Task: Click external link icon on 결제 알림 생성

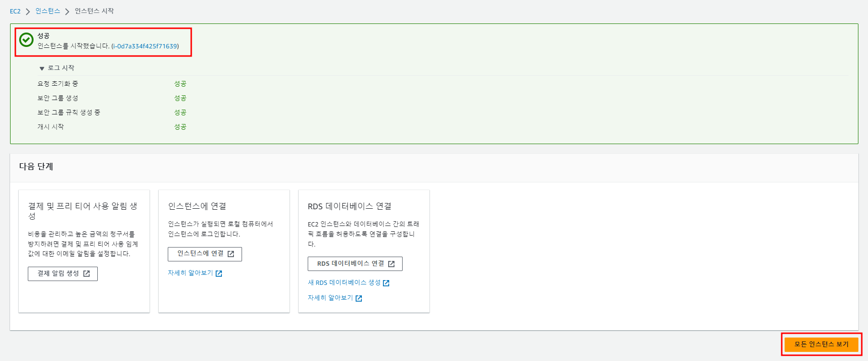Action: pos(87,274)
